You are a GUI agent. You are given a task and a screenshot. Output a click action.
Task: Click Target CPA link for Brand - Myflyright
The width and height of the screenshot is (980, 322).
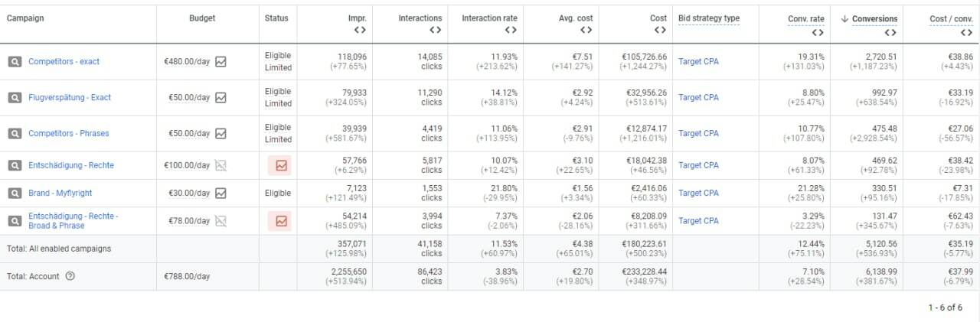click(x=698, y=194)
